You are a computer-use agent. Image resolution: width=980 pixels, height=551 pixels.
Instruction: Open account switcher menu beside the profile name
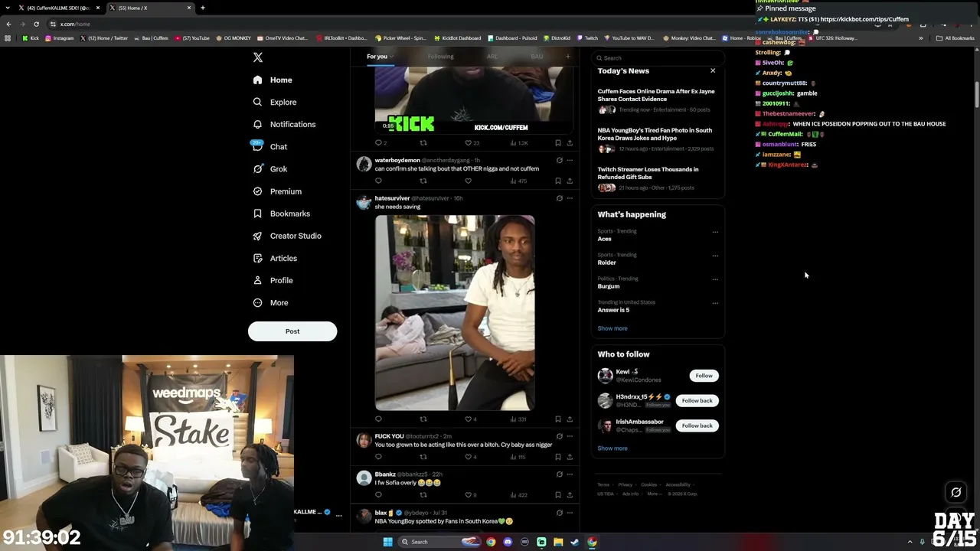pos(338,516)
